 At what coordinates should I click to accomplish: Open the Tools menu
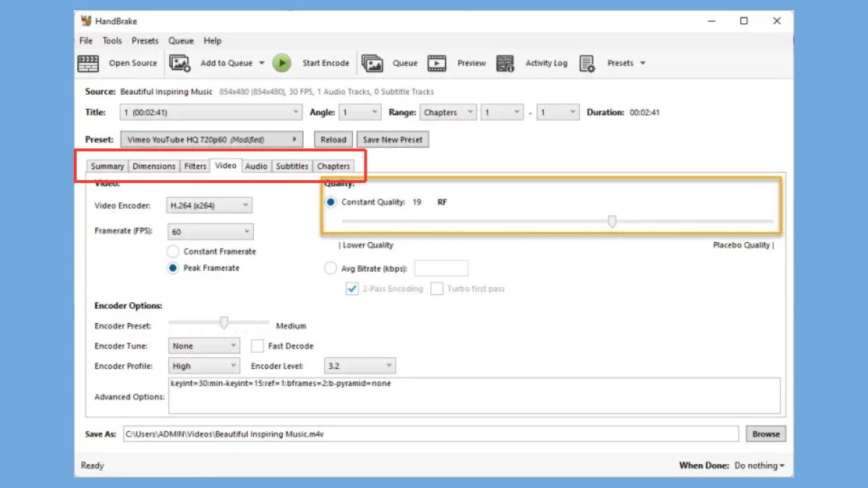coord(112,41)
